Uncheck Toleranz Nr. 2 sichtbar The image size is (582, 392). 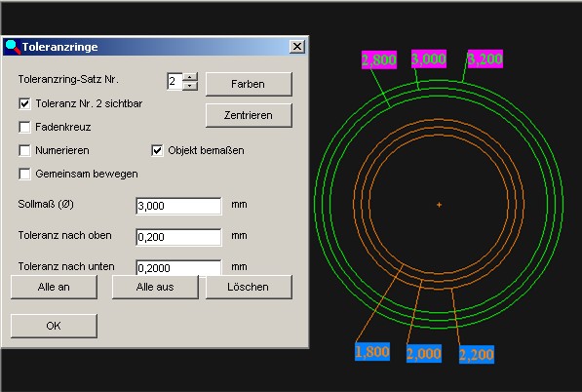point(24,103)
